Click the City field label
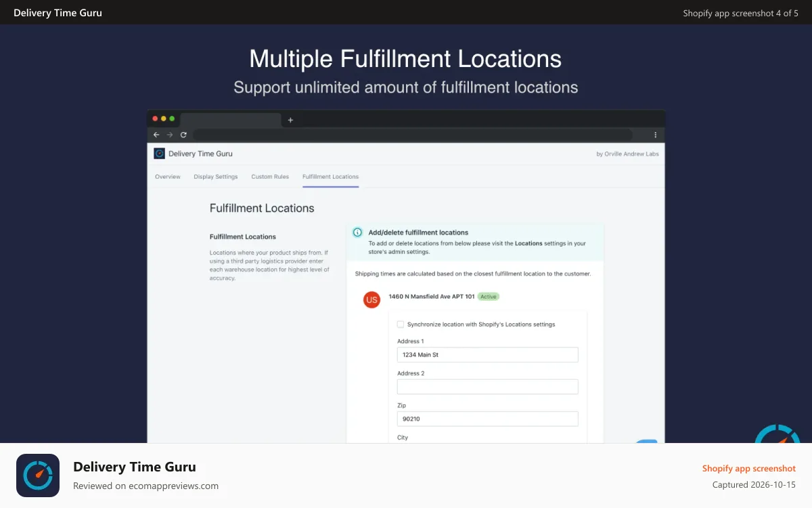Image resolution: width=812 pixels, height=508 pixels. click(x=403, y=438)
